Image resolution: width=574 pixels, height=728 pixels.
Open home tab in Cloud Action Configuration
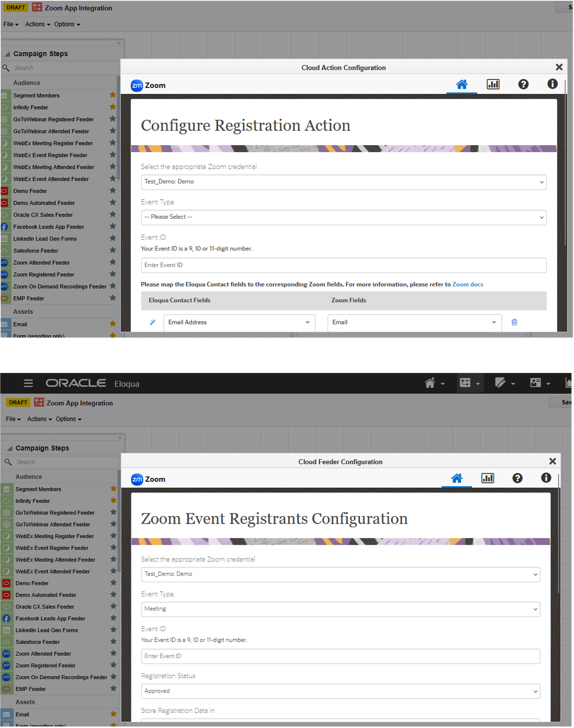point(461,84)
